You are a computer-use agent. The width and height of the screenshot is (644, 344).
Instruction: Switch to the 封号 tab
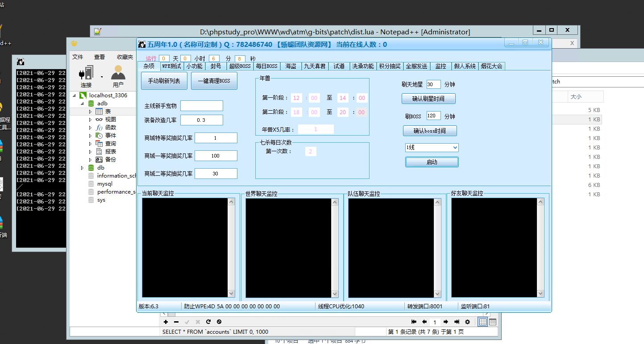[x=216, y=66]
